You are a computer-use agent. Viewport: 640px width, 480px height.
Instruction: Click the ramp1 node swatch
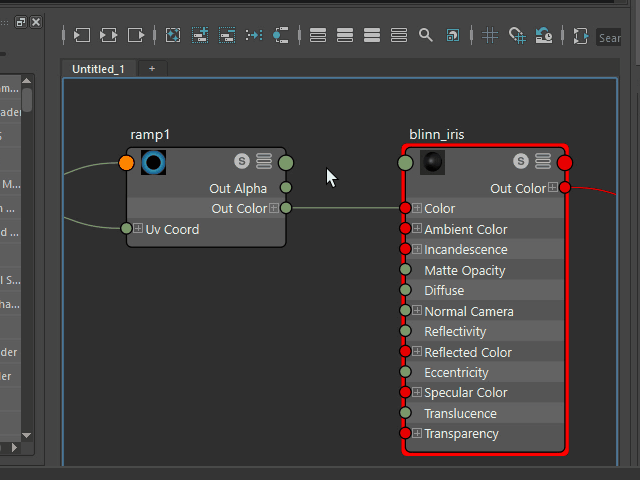(x=153, y=162)
